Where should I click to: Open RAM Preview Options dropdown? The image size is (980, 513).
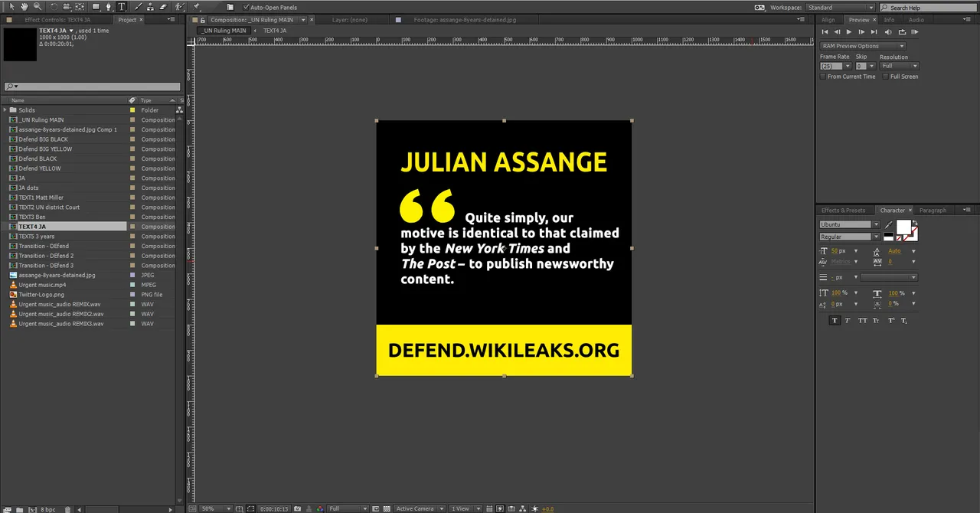coord(863,46)
